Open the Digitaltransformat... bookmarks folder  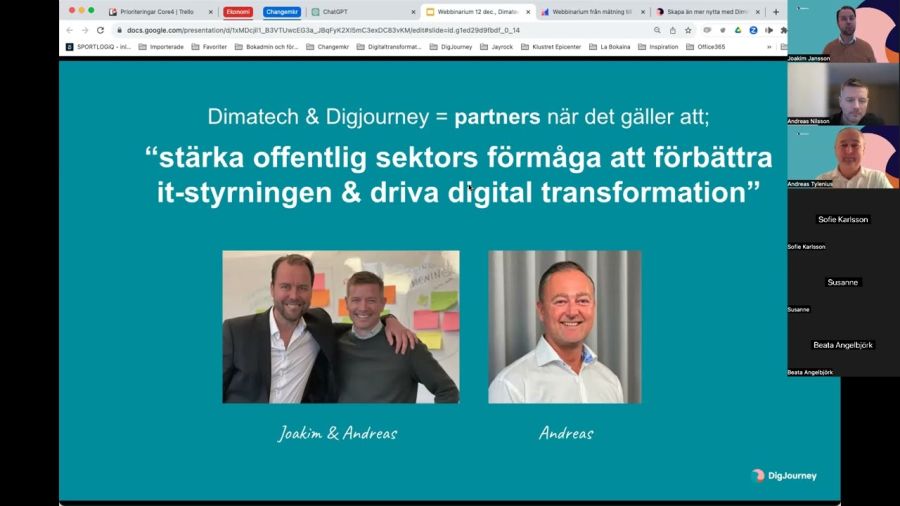tap(389, 47)
